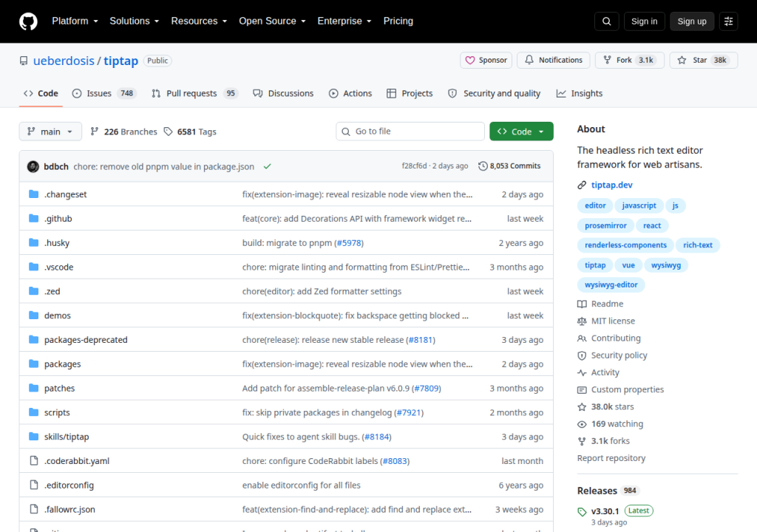Click the .editorconfig file icon
The height and width of the screenshot is (532, 757).
point(34,485)
